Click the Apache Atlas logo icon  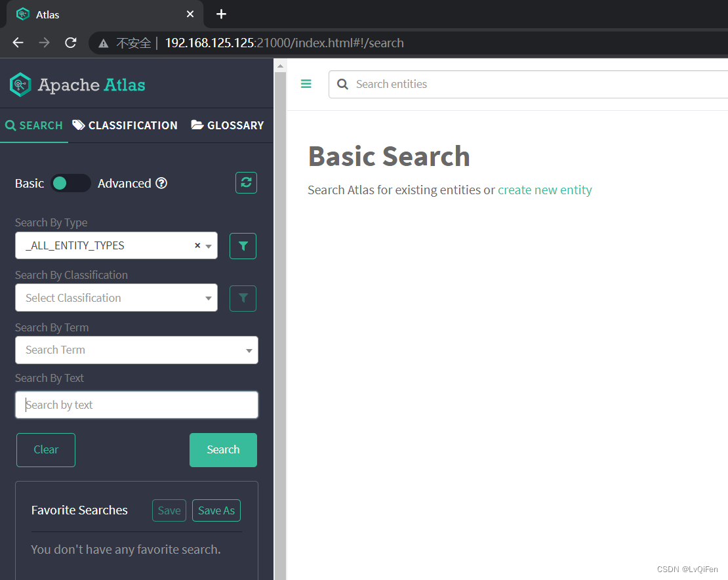point(20,84)
